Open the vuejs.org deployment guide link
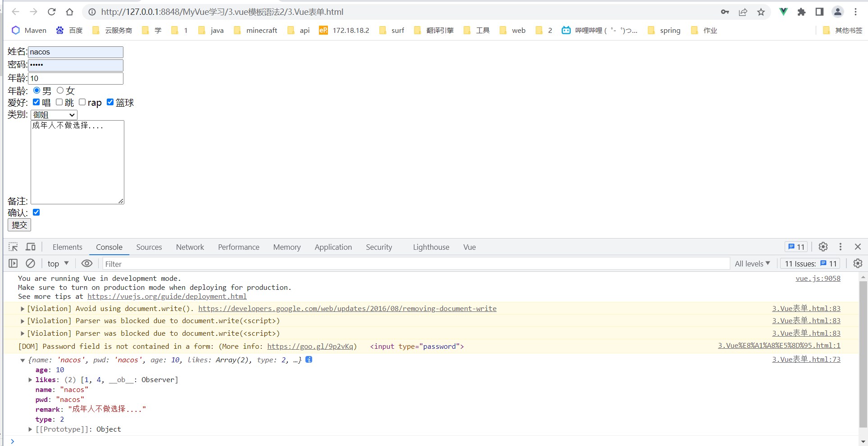868x446 pixels. 167,297
